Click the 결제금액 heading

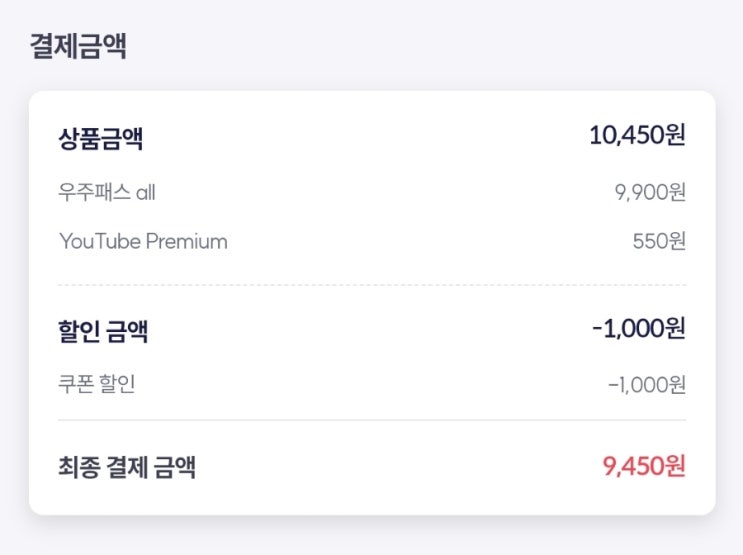78,46
